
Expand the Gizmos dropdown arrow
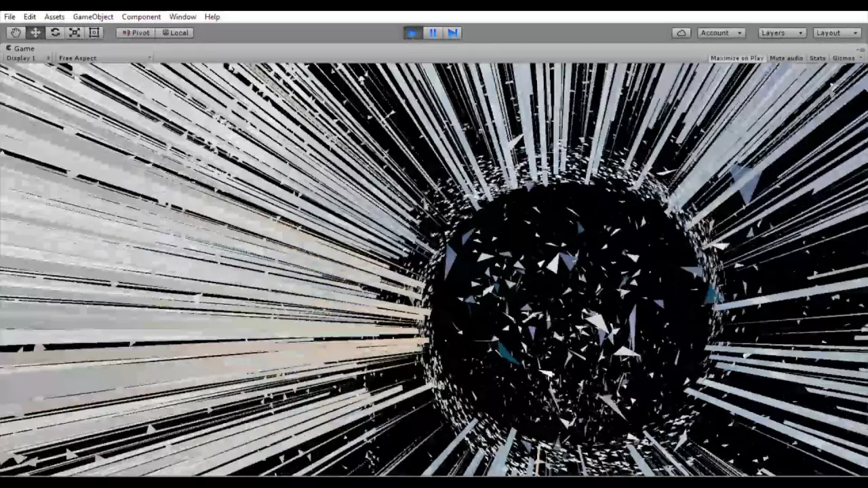tap(861, 58)
